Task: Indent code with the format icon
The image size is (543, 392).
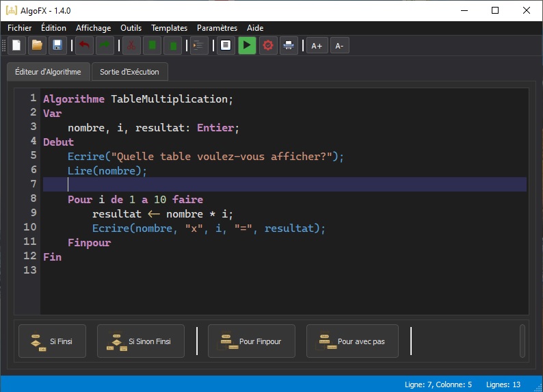Action: (x=199, y=45)
